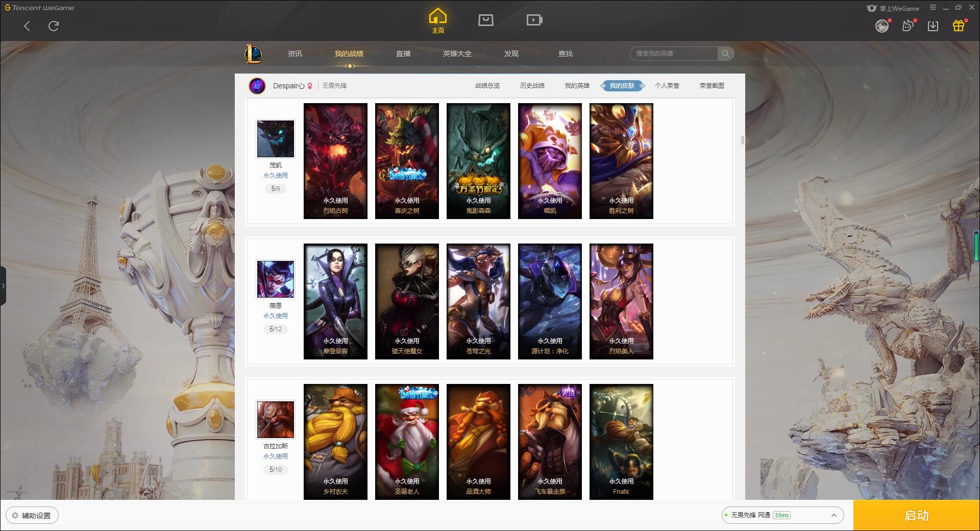Open the gift box icon
The image size is (980, 531).
click(959, 26)
